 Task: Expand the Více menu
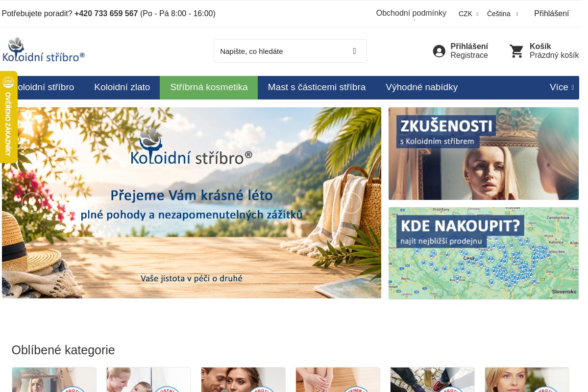[562, 87]
